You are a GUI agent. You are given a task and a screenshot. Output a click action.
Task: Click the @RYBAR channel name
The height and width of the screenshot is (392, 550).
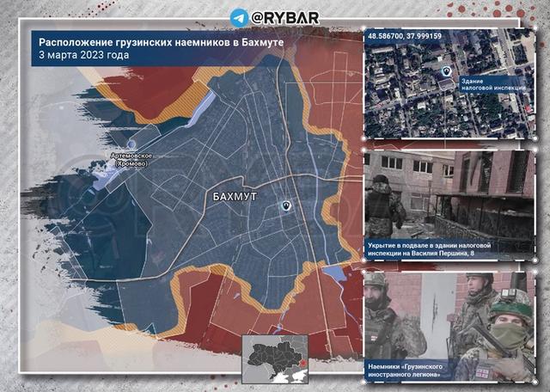coord(284,18)
